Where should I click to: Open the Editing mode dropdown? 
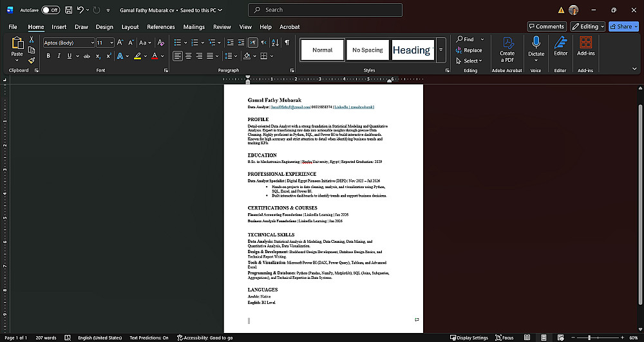[x=587, y=26]
